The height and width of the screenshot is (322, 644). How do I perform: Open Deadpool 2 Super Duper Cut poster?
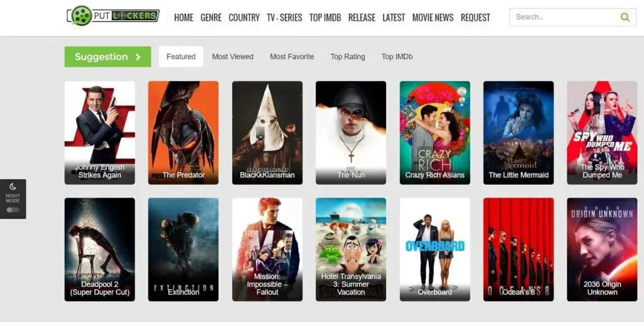coord(100,250)
